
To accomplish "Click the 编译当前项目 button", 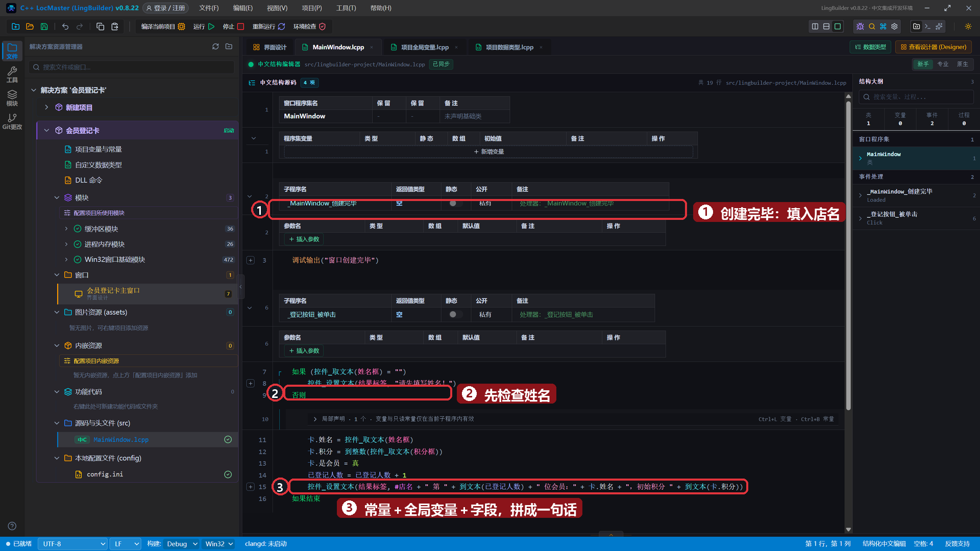I will pyautogui.click(x=163, y=27).
